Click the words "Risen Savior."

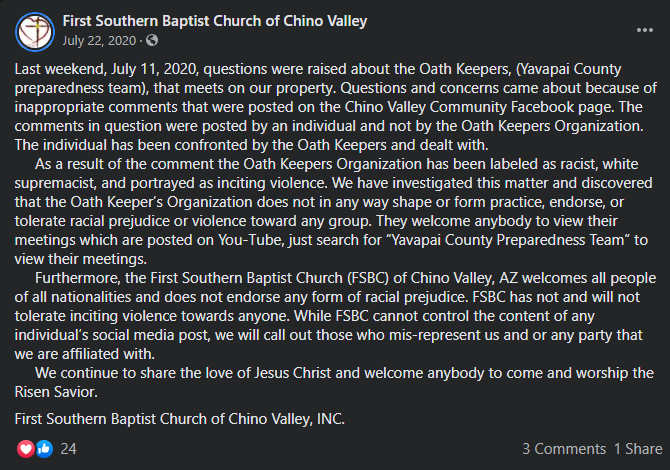56,392
